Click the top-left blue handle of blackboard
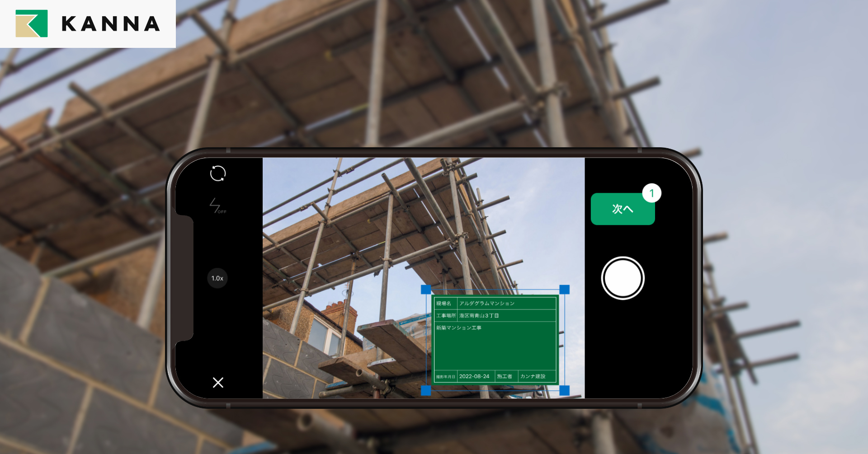Image resolution: width=868 pixels, height=454 pixels. tap(426, 290)
